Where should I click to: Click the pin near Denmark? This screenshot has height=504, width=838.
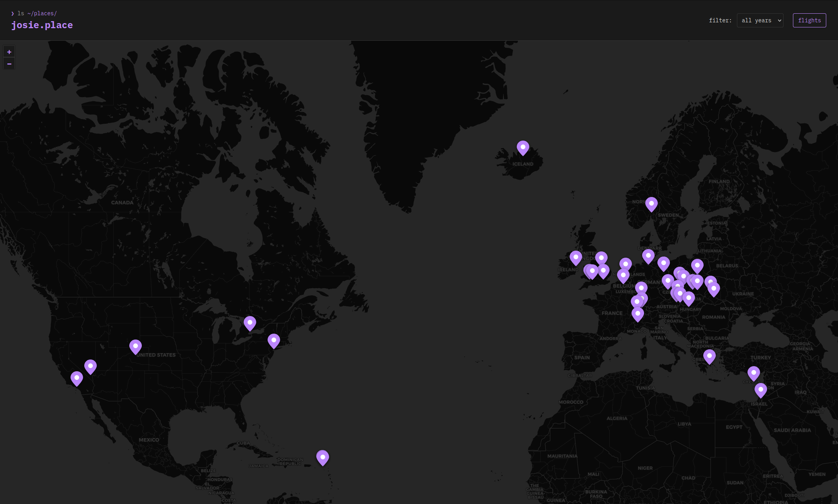(x=648, y=256)
